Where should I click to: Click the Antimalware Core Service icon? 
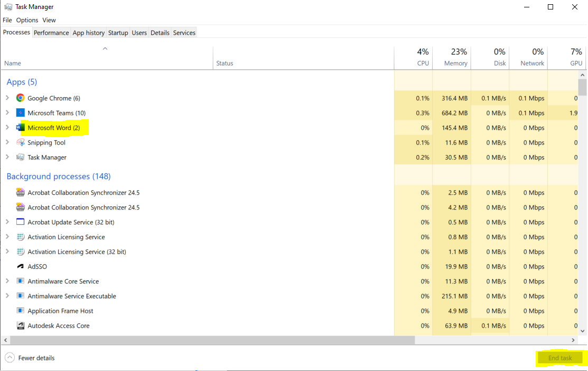[x=20, y=281]
